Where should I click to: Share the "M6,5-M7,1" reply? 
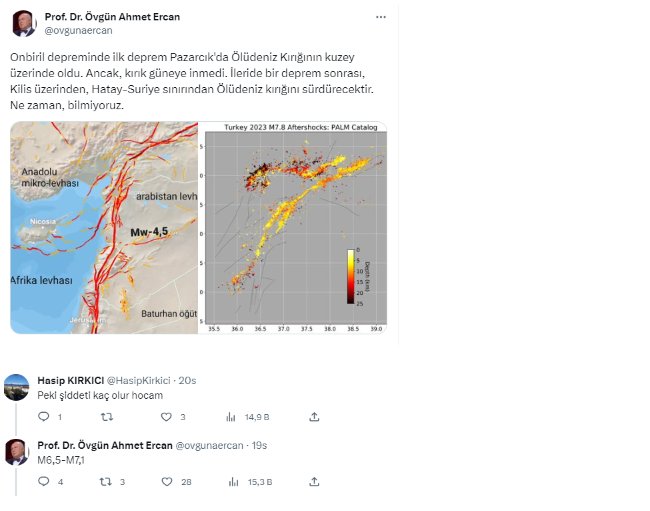point(315,481)
